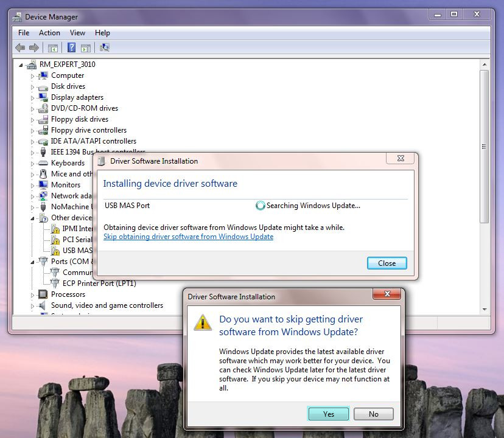This screenshot has height=438, width=504.
Task: Click the Processors category icon
Action: 43,294
